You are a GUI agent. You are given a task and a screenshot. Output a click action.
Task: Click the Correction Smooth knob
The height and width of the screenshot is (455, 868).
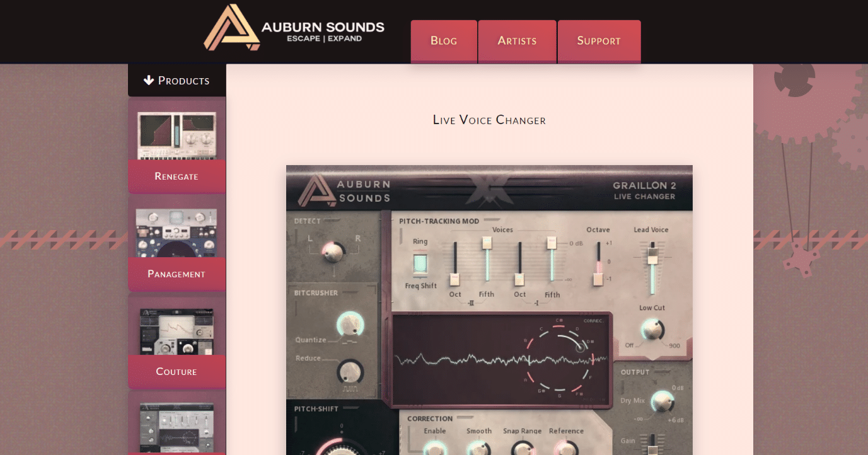(478, 447)
